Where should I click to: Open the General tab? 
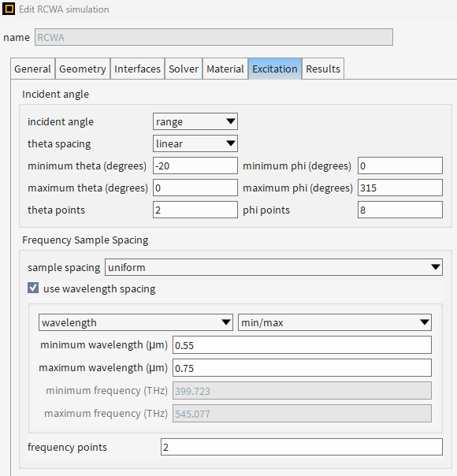32,69
